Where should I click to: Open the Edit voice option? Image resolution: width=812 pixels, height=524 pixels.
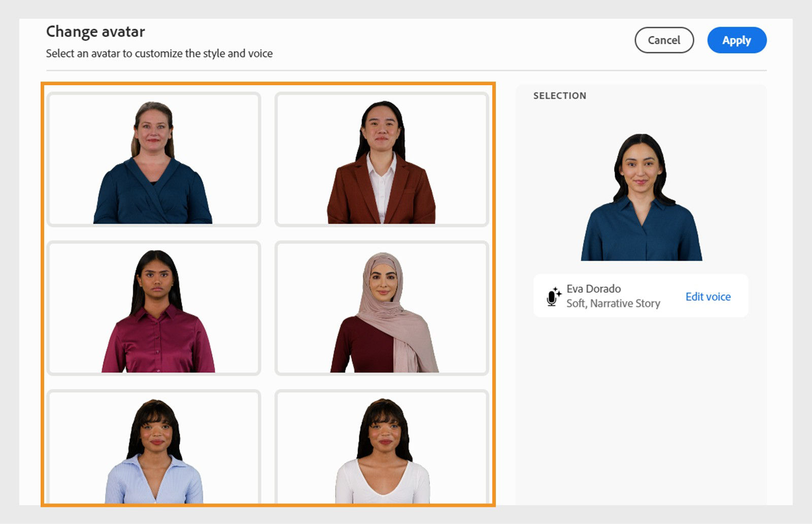click(708, 297)
